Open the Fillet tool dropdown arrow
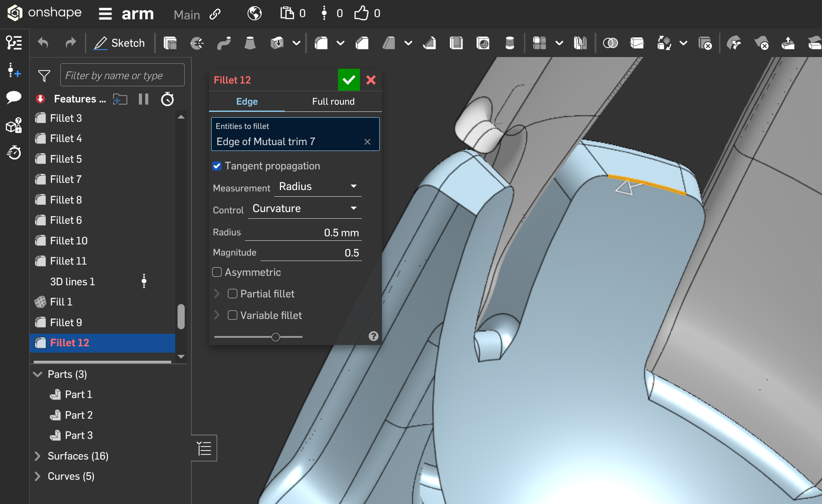The height and width of the screenshot is (504, 822). (x=341, y=43)
